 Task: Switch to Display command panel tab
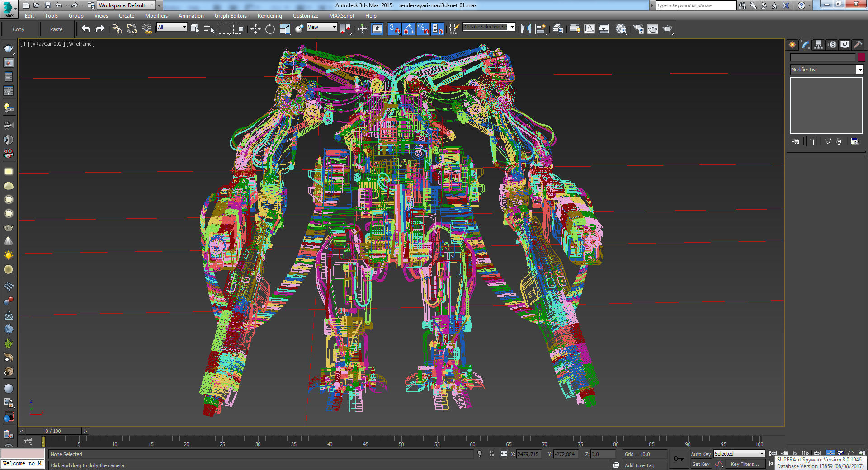[845, 45]
